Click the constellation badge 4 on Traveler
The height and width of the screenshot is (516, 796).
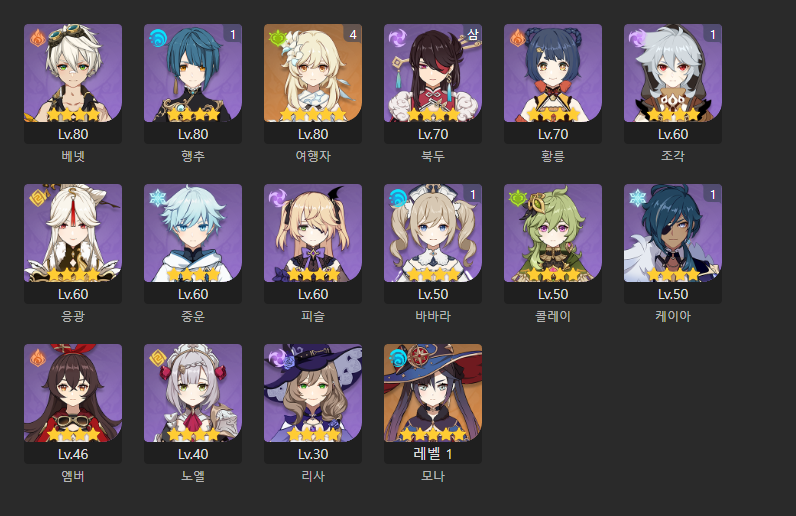[x=353, y=34]
